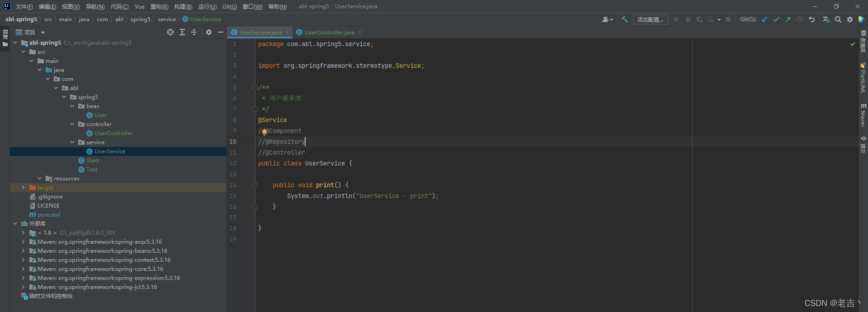
Task: Click UserService in the breadcrumb bar
Action: [202, 19]
